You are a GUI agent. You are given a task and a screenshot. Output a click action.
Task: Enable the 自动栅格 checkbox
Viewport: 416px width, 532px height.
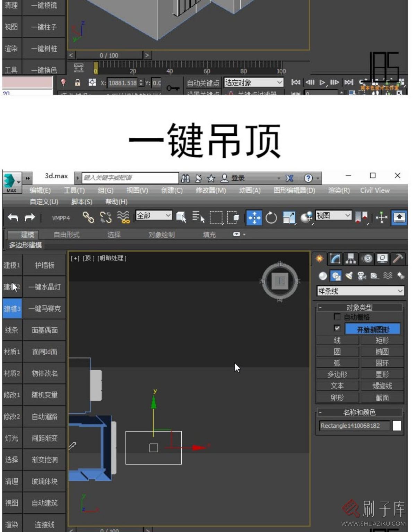tap(337, 317)
